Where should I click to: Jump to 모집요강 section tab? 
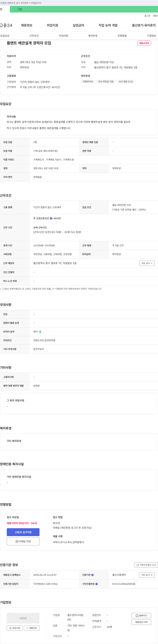[5, 36]
